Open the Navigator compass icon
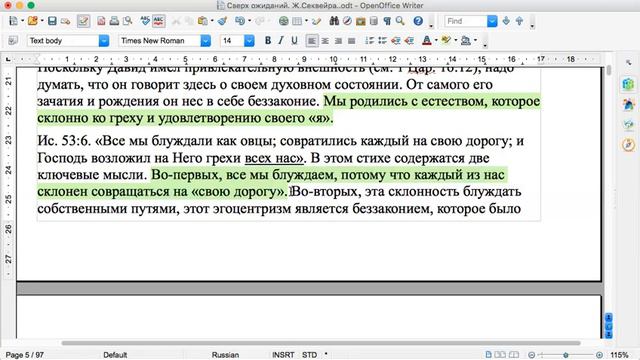Viewport: 640px width, 360px height. point(347,21)
